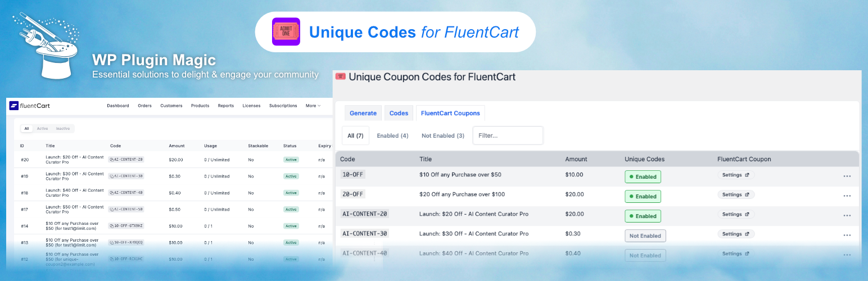
Task: Switch to the Generate tab
Action: coord(363,113)
